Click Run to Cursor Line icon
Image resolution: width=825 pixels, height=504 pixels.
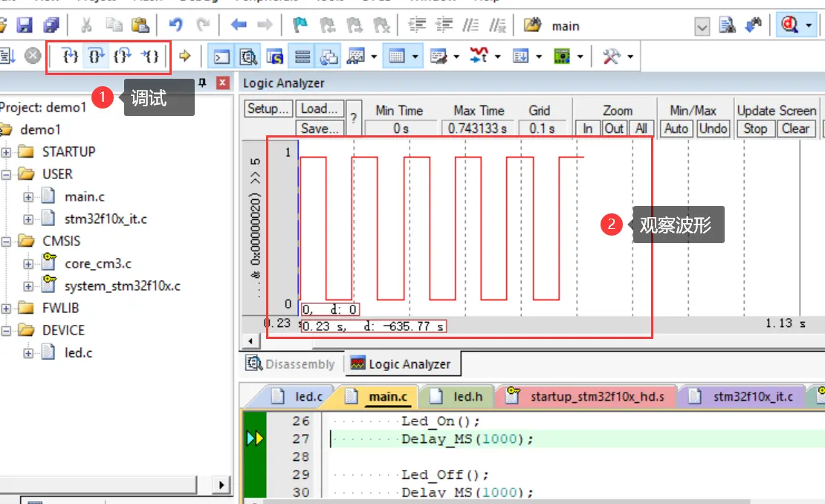point(149,56)
